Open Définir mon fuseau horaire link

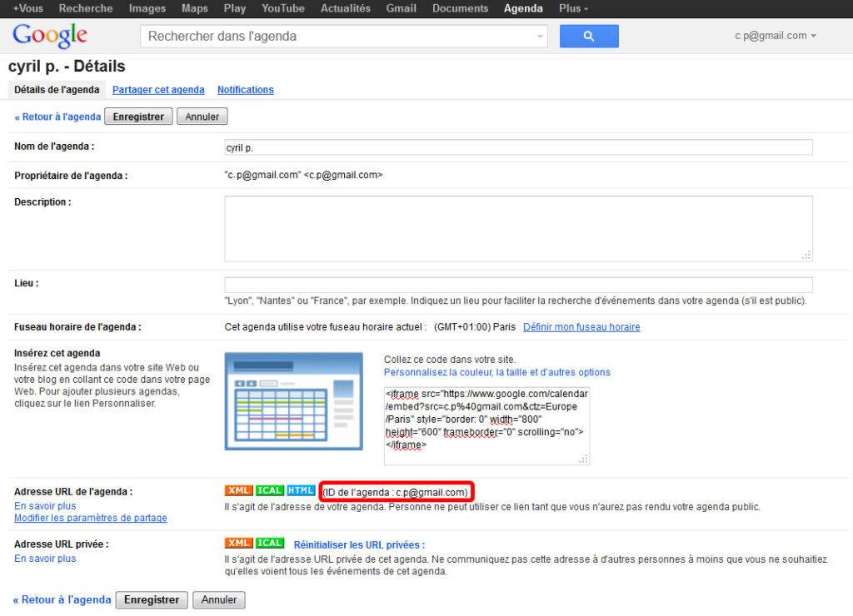(581, 327)
